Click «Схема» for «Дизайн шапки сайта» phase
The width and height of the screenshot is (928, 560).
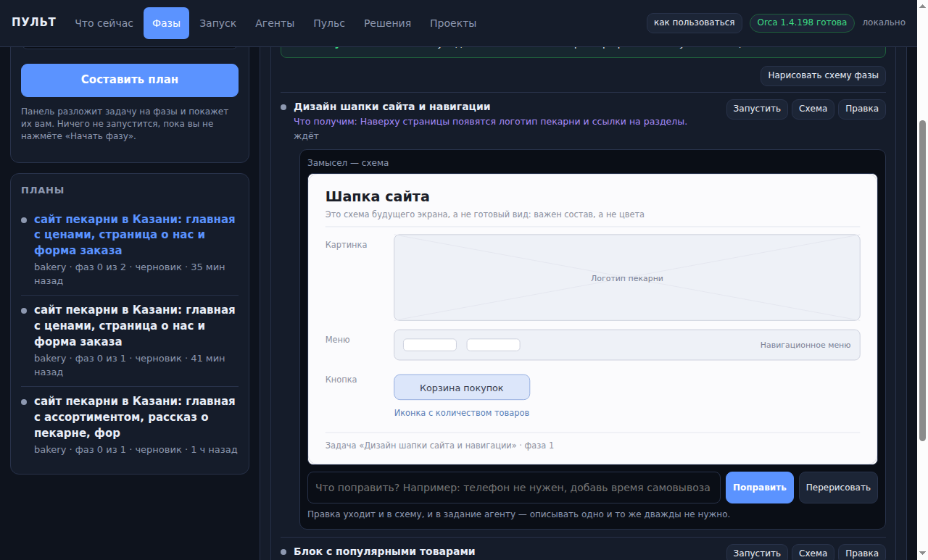point(813,109)
